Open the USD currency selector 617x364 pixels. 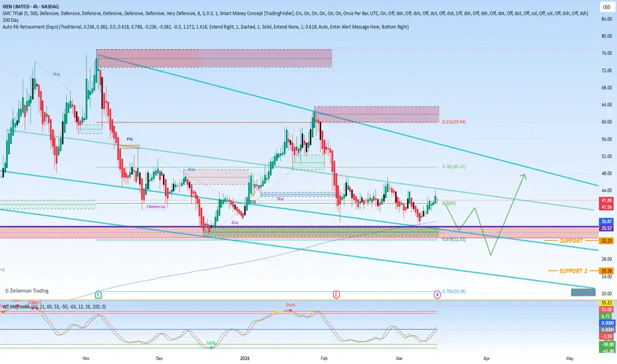(x=606, y=7)
